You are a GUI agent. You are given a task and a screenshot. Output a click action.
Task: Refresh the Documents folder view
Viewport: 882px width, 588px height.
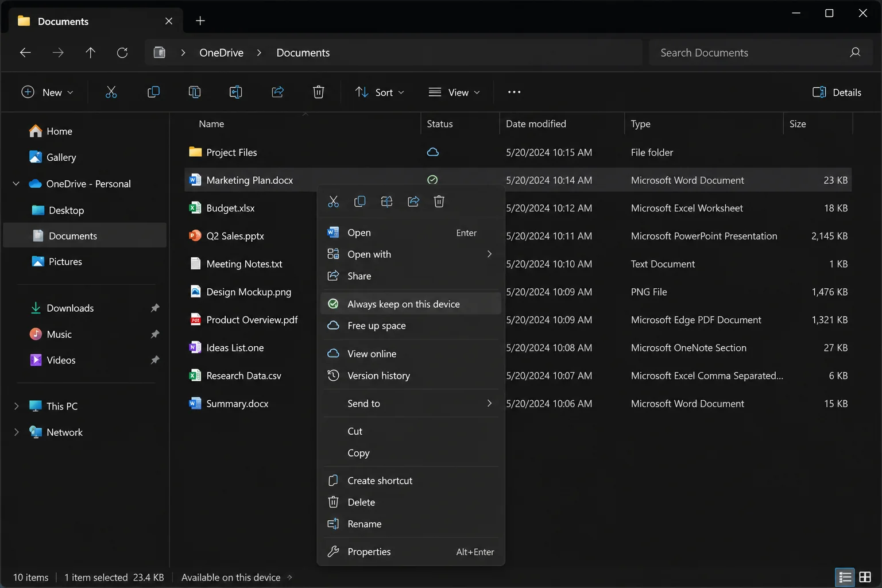(122, 53)
